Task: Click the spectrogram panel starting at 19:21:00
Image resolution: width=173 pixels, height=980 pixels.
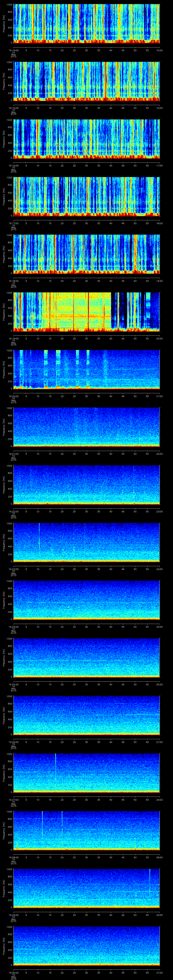Action: click(x=87, y=427)
